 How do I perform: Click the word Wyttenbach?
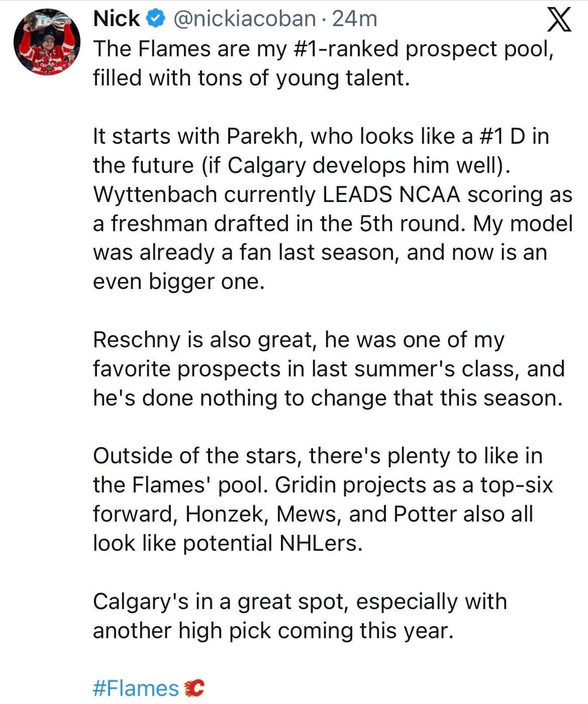tap(155, 194)
